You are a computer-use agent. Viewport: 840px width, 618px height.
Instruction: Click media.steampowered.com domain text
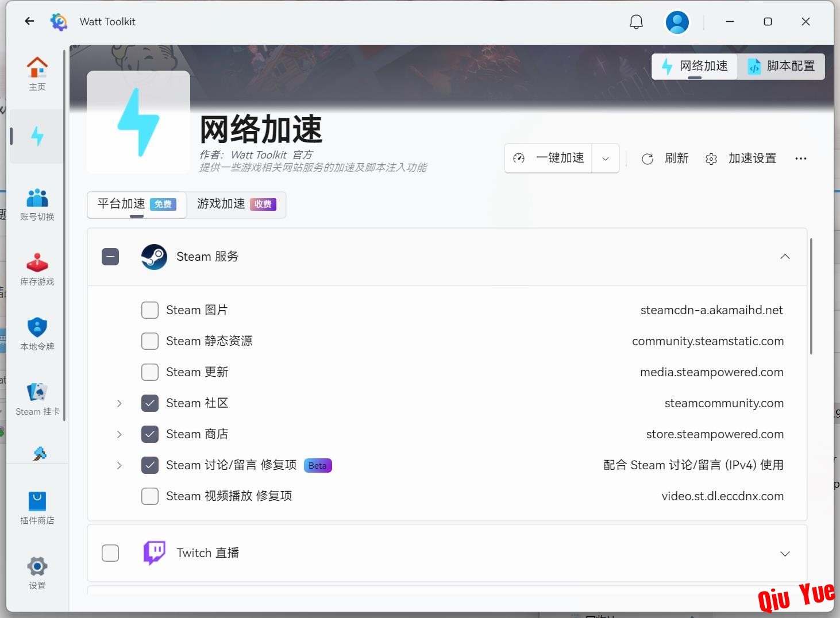[712, 372]
